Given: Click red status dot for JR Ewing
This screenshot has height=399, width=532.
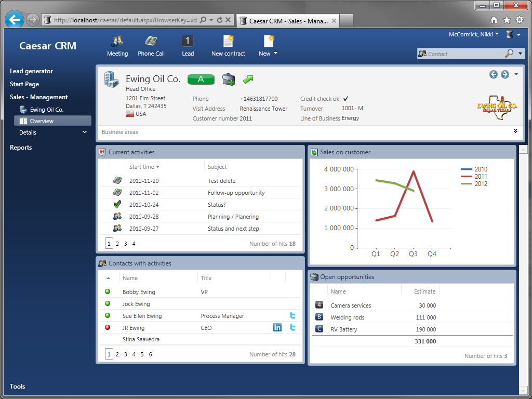Looking at the screenshot, I should (x=108, y=327).
